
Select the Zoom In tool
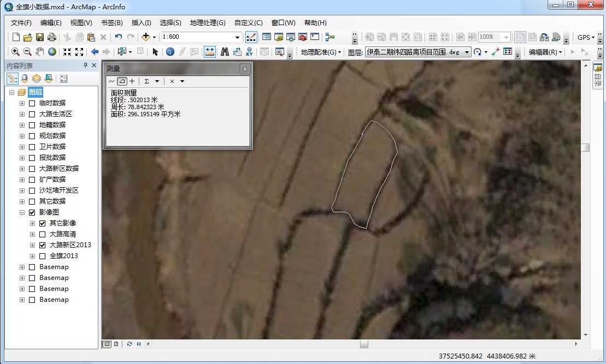pyautogui.click(x=15, y=52)
